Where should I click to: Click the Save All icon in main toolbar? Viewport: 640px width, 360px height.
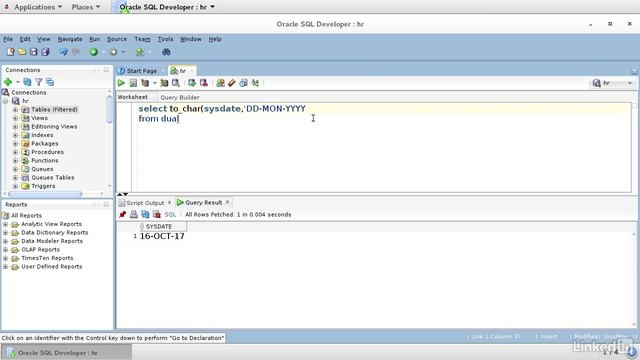[45, 52]
